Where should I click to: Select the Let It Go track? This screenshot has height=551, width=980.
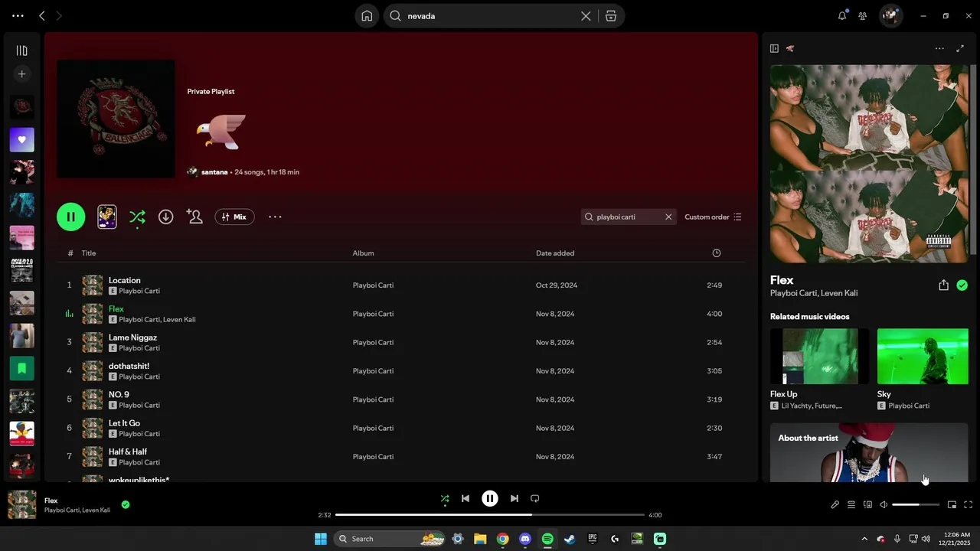(400, 428)
